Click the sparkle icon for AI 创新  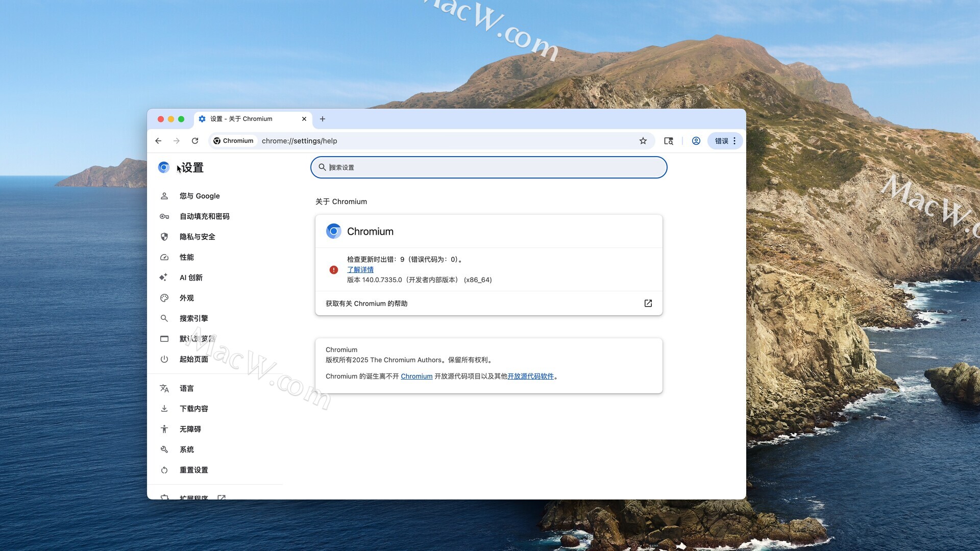pos(163,278)
